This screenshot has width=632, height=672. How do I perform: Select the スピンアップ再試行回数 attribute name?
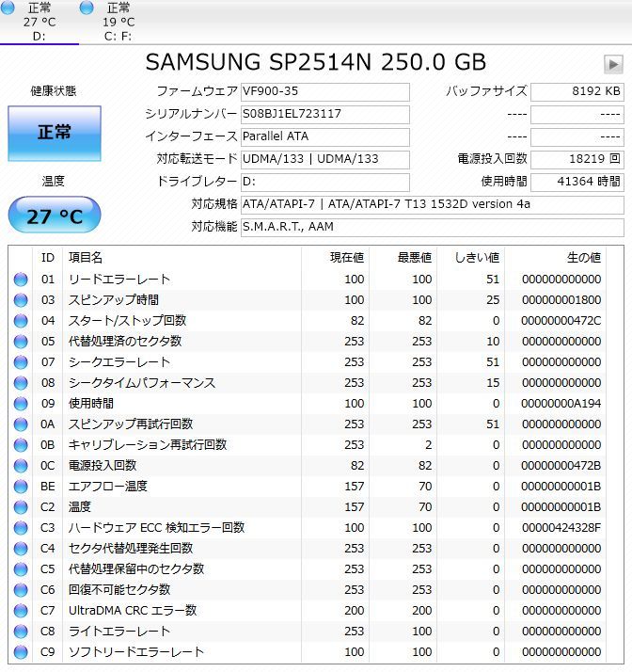131,424
